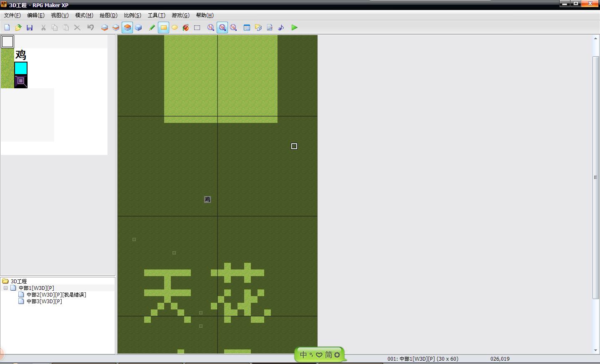Switch to the second map layer button
This screenshot has width=600, height=364.
pyautogui.click(x=116, y=27)
